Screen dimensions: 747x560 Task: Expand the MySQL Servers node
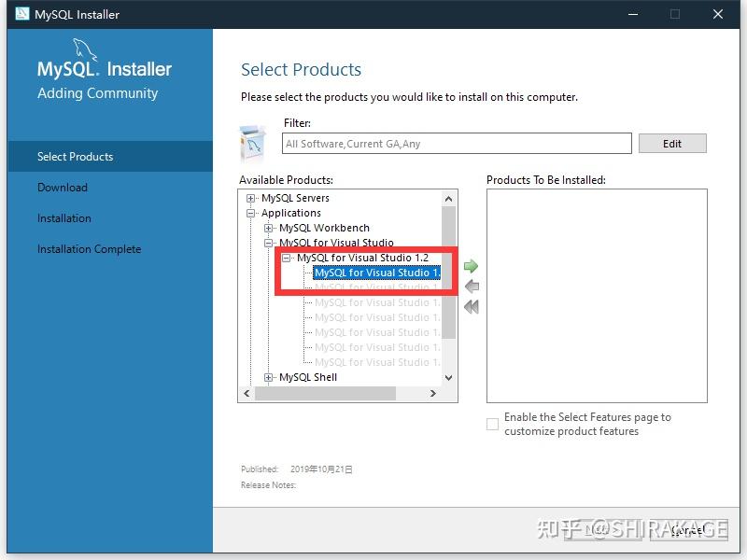click(x=250, y=198)
